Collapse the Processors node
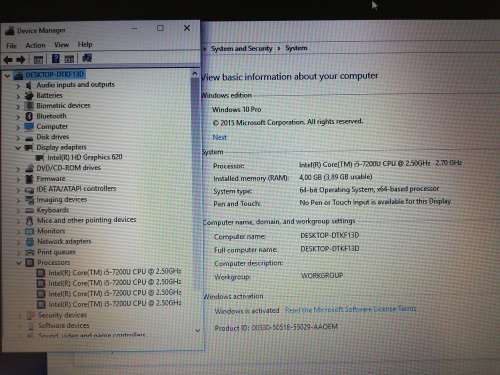Viewport: 500px width, 375px height. (x=19, y=263)
